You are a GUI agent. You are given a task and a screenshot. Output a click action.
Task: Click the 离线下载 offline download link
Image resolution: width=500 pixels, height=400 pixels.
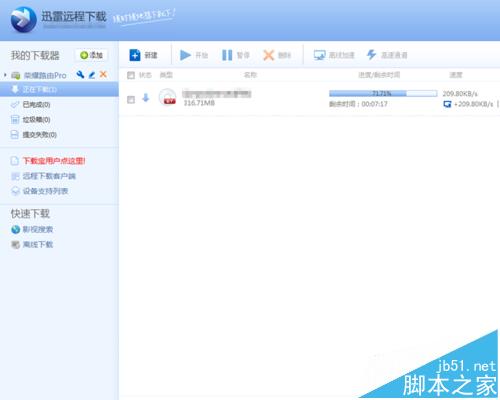click(x=38, y=244)
